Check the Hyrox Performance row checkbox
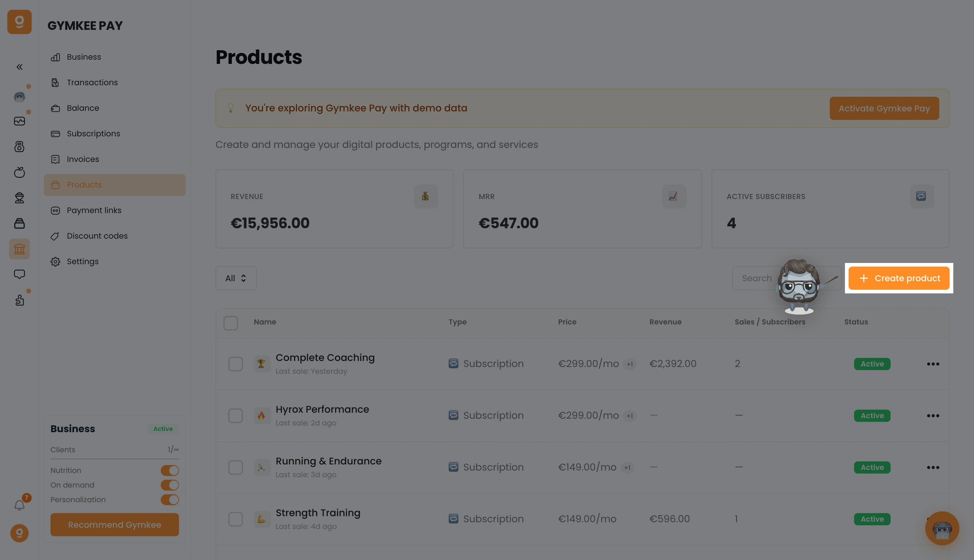 click(235, 416)
